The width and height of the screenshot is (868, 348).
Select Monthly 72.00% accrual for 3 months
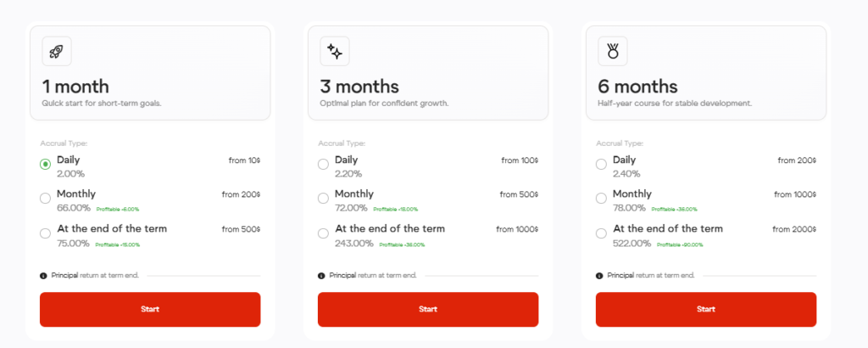[x=323, y=198]
